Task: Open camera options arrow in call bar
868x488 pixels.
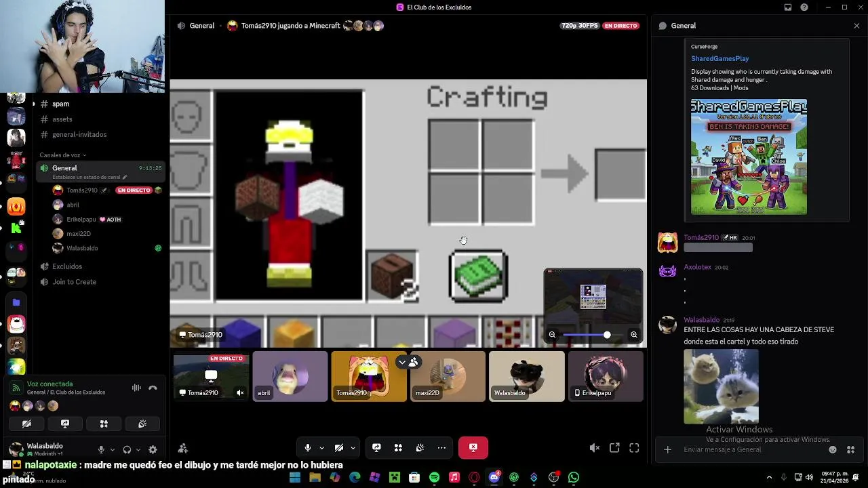Action: pos(353,447)
